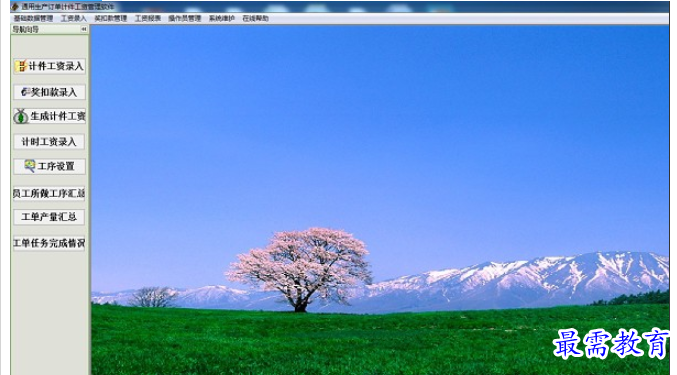Open 计时工资录入 from navigation panel

click(49, 142)
